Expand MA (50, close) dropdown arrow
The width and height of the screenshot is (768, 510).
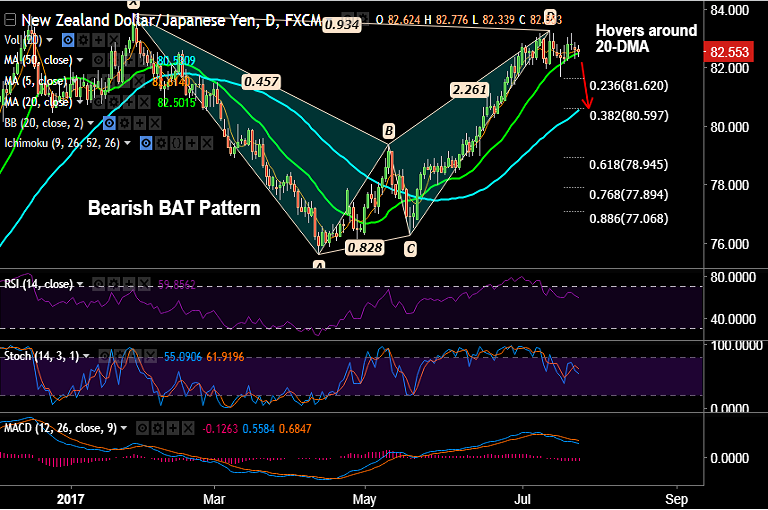coord(80,60)
